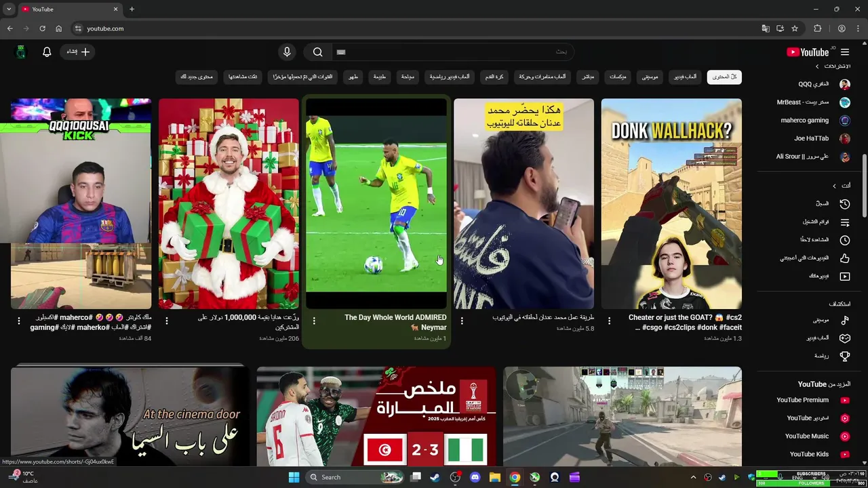Open the DONK WALLHACK short thumbnail
The height and width of the screenshot is (488, 868).
(671, 204)
